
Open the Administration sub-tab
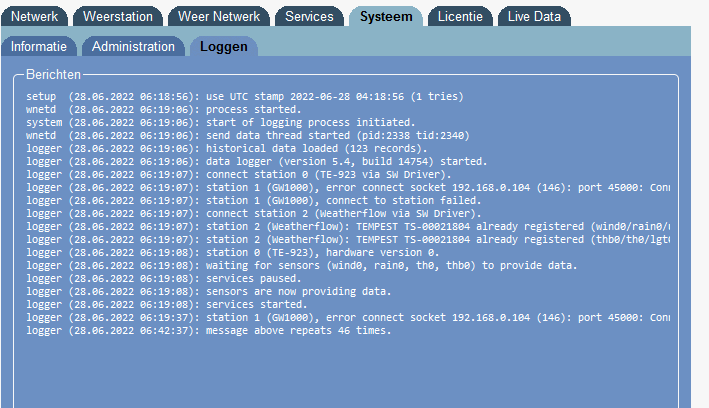point(133,46)
